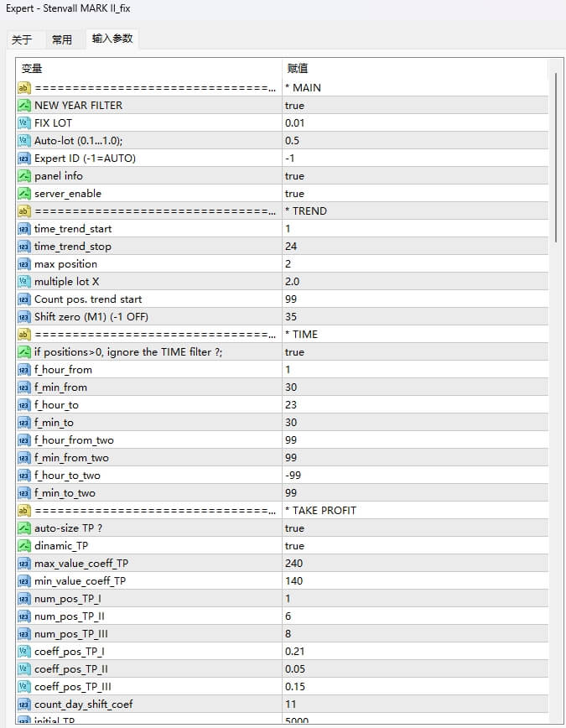Select the f_min_from_two variable name
This screenshot has width=566, height=728.
[71, 458]
